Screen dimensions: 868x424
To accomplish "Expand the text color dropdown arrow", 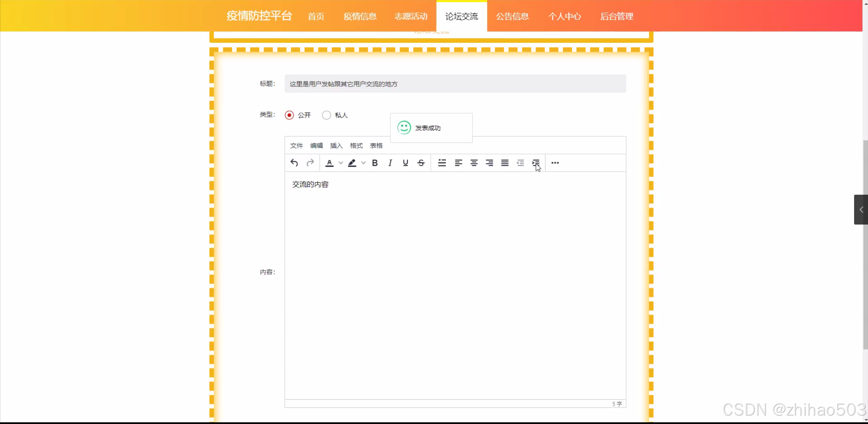I will pyautogui.click(x=341, y=163).
